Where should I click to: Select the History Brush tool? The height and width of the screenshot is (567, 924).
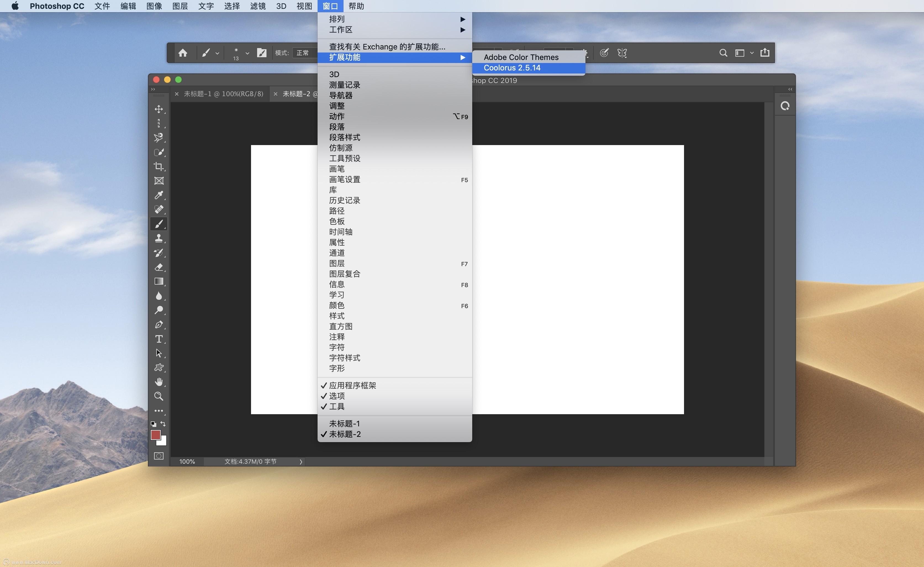point(159,253)
